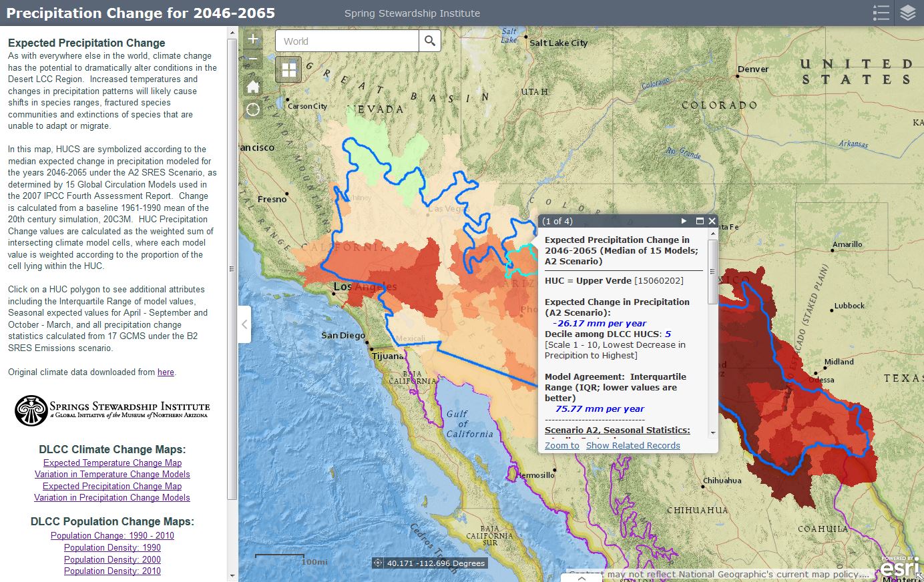Click the 'Denver' city label on map
The image size is (924, 582).
pyautogui.click(x=753, y=69)
